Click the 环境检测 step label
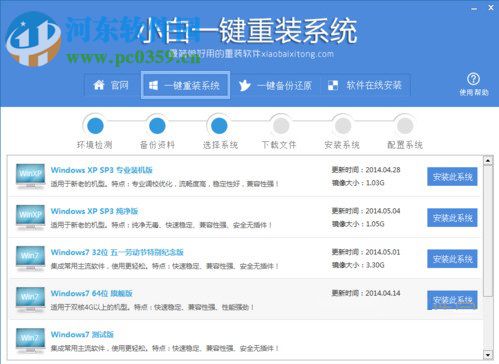499x364 pixels. point(95,145)
